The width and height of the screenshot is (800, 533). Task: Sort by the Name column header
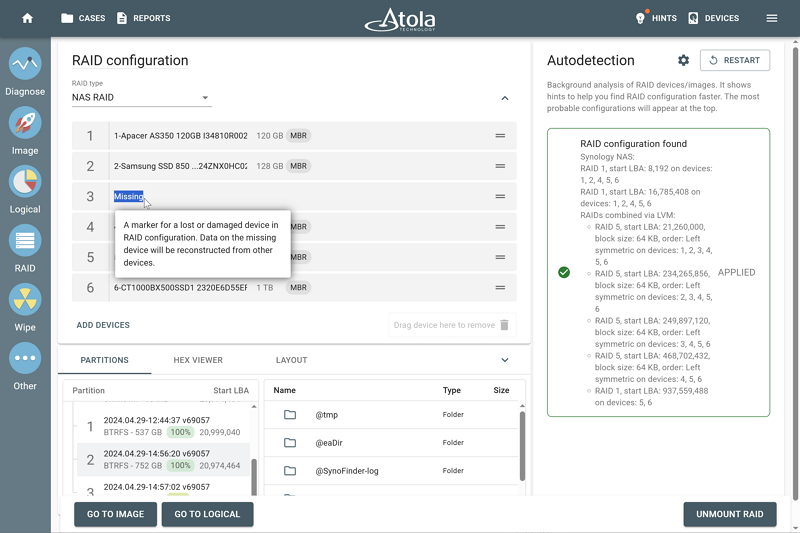(x=284, y=390)
